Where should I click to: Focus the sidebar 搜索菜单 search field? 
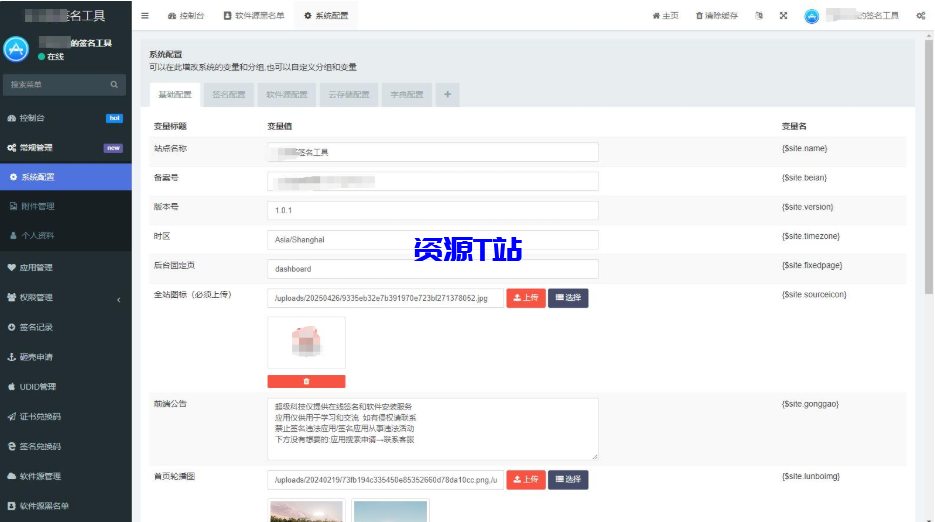(64, 85)
